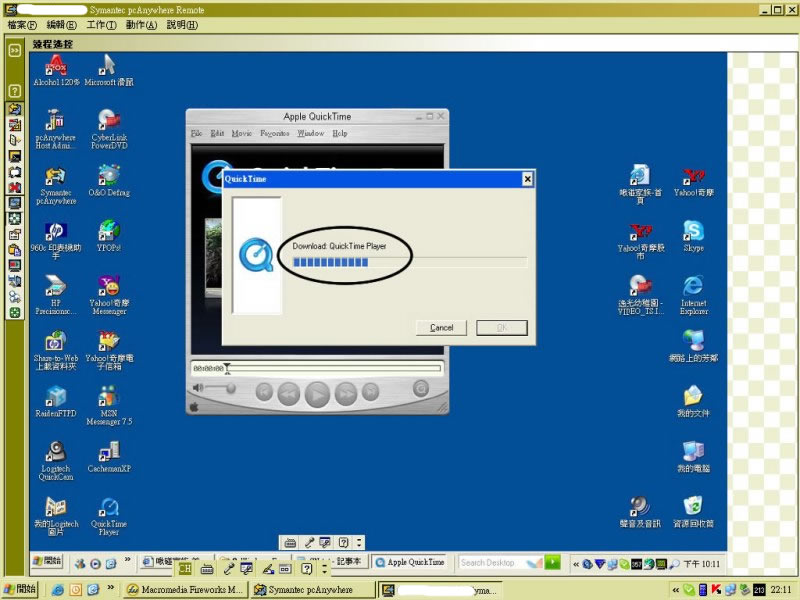This screenshot has height=600, width=800.
Task: Open the Favorites menu in QuickTime
Action: click(274, 133)
